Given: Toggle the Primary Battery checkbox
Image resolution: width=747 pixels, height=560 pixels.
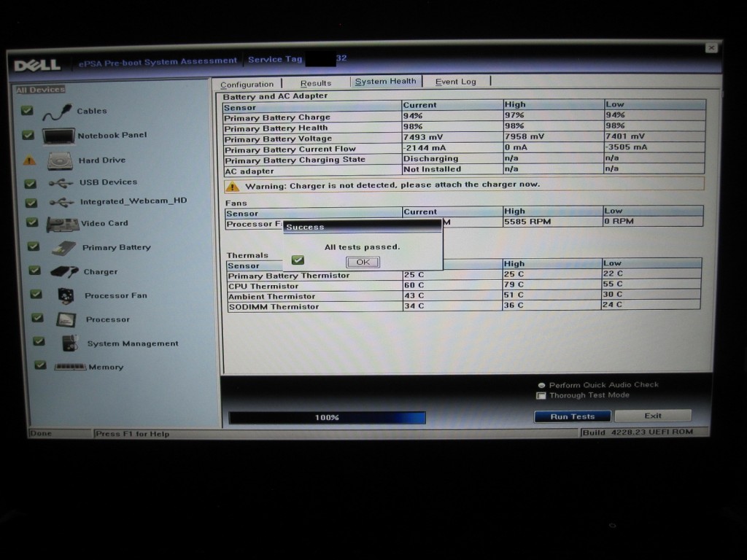Looking at the screenshot, I should [34, 246].
